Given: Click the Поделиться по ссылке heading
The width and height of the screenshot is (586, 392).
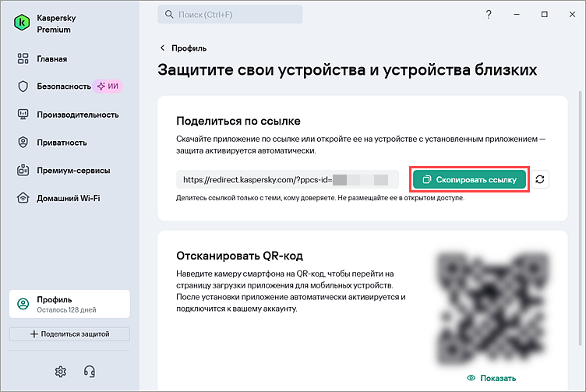Looking at the screenshot, I should pos(238,121).
